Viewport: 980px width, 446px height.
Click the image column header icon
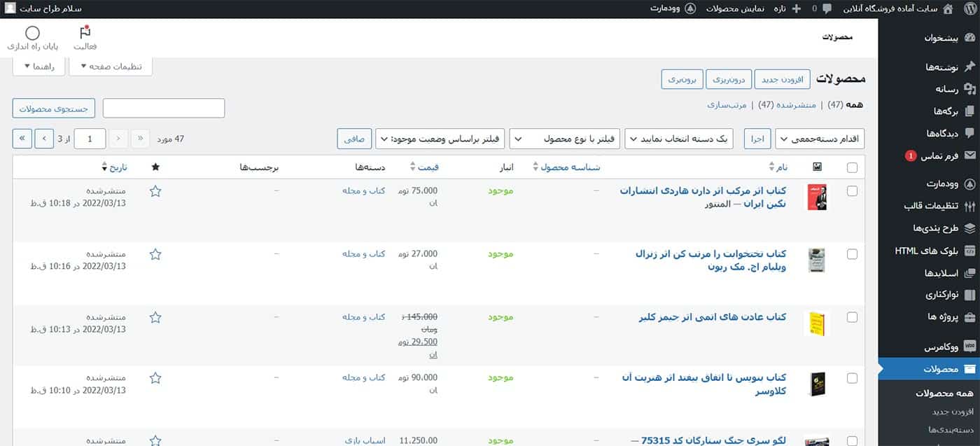pyautogui.click(x=818, y=167)
